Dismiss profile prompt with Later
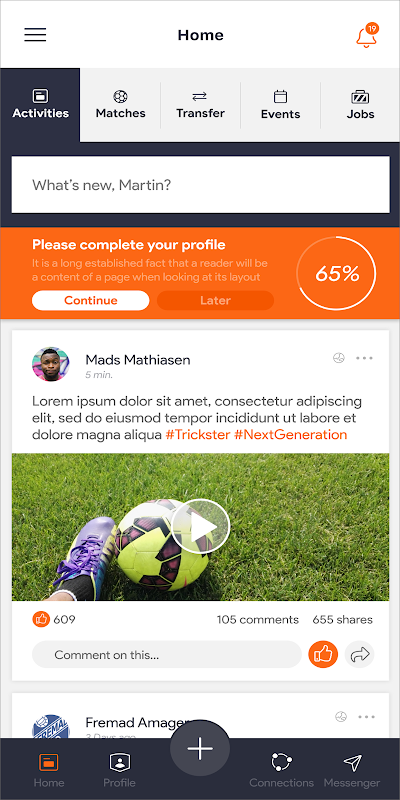The image size is (400, 800). tap(215, 301)
